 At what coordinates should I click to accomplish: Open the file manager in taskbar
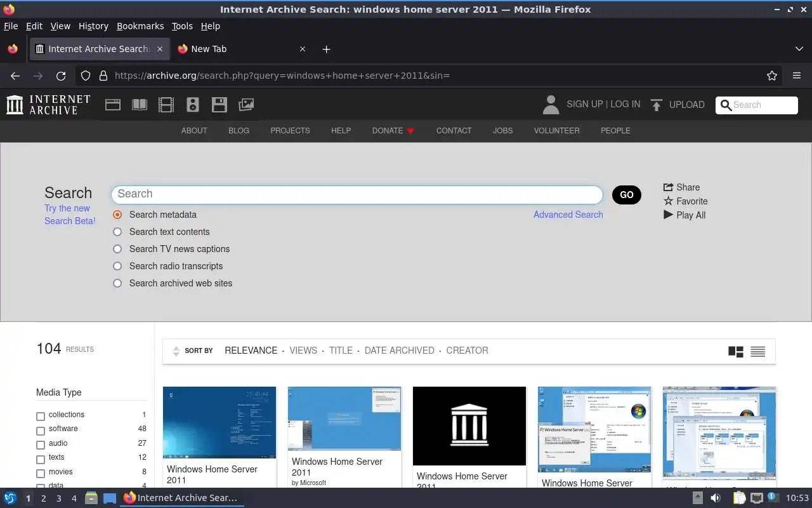[x=91, y=498]
